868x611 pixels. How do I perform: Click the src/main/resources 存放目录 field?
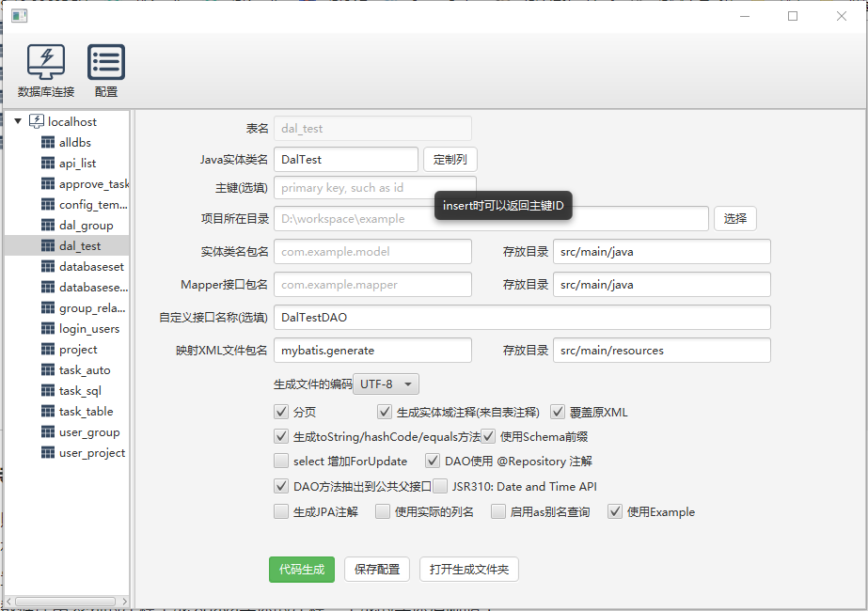(x=661, y=351)
